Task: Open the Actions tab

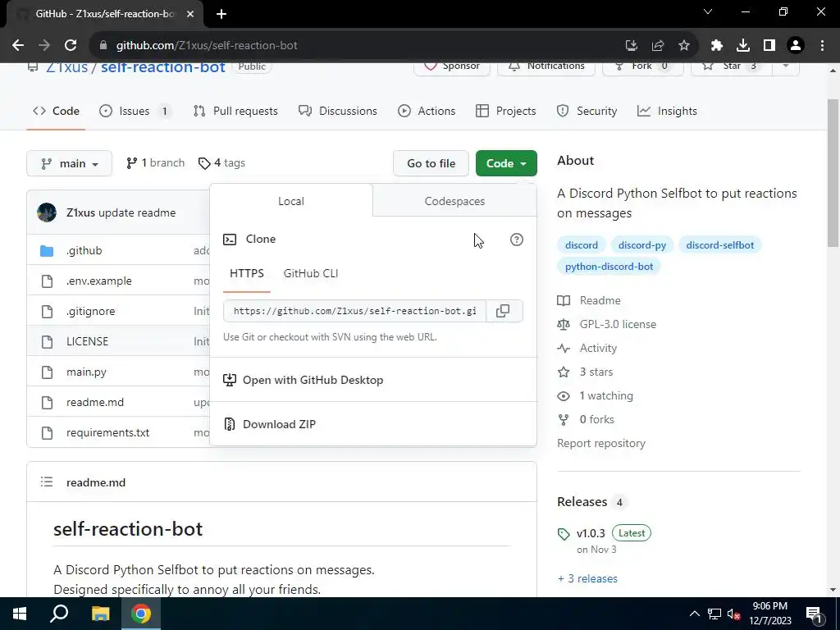Action: click(427, 111)
